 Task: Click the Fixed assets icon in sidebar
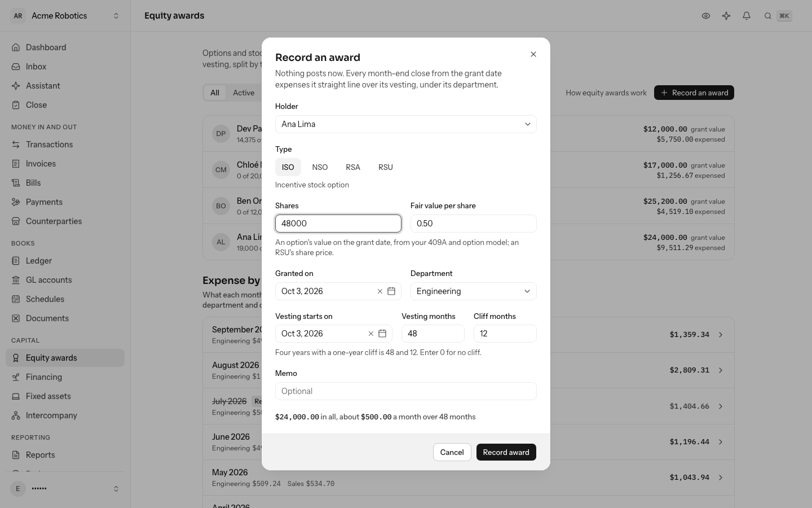[16, 396]
